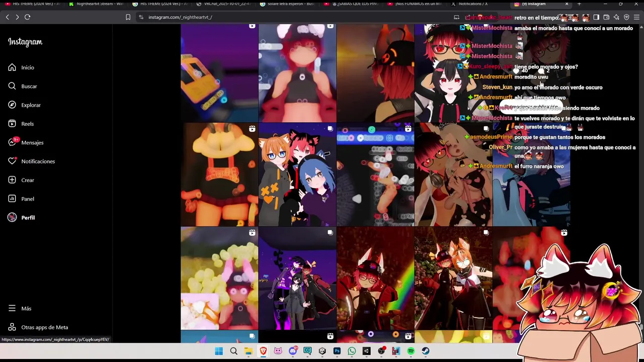
Task: Open Notificaciones heart in sidebar
Action: [31, 161]
